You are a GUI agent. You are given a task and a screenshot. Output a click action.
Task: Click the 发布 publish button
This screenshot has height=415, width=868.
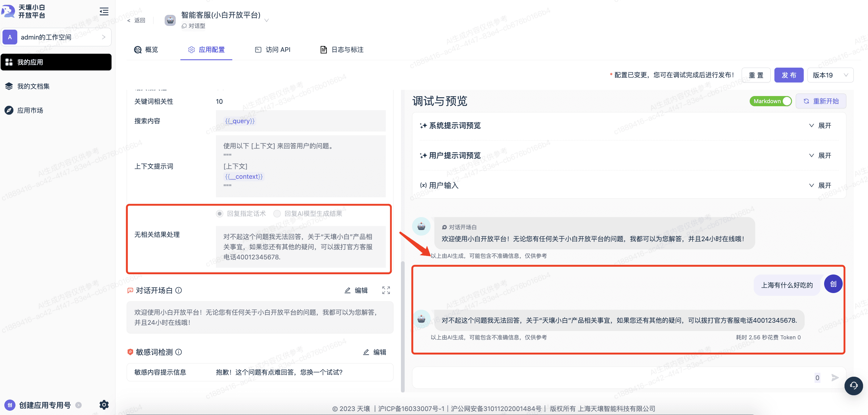point(789,75)
